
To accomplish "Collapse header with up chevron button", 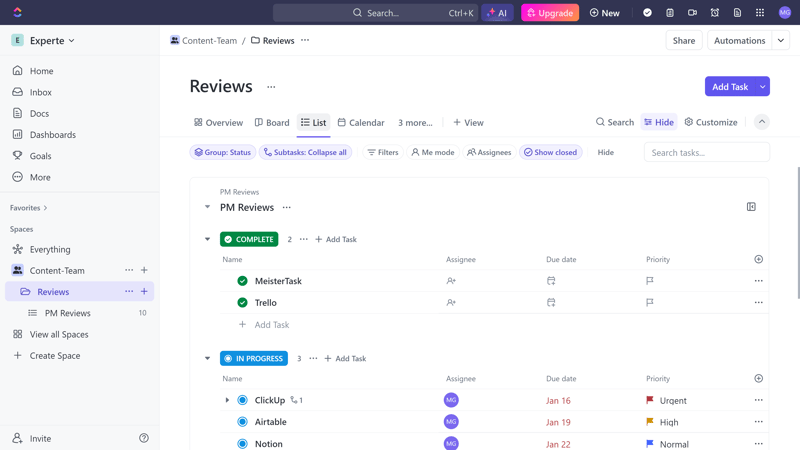I will (x=762, y=122).
